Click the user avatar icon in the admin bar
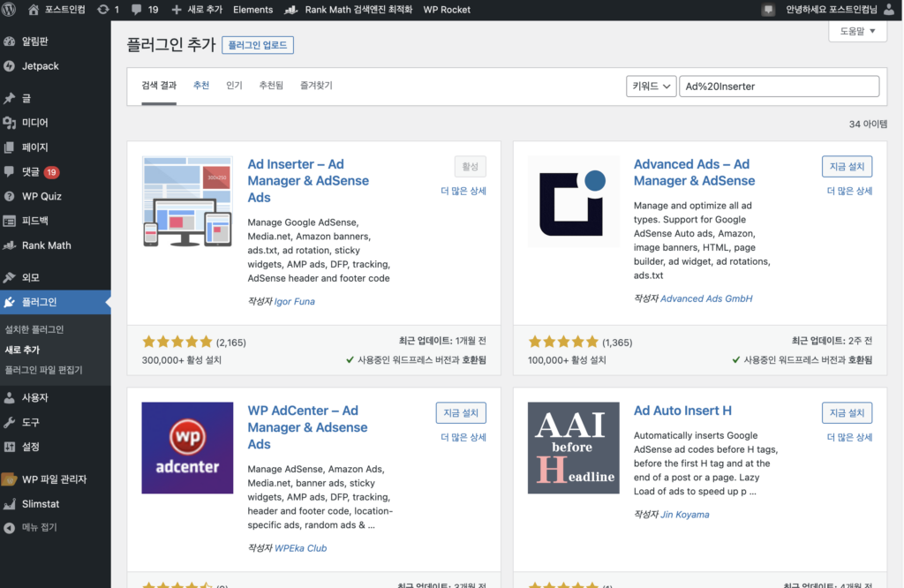The width and height of the screenshot is (904, 588). click(889, 10)
